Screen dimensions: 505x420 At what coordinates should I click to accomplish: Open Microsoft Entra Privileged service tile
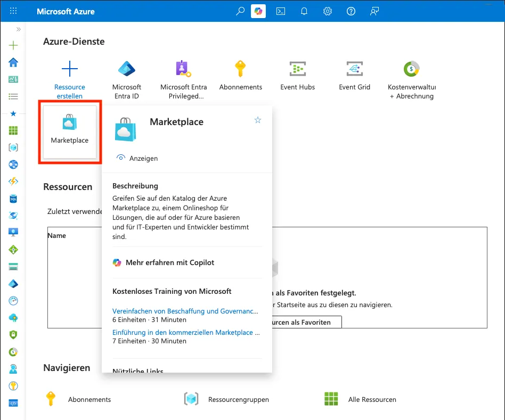tap(184, 80)
